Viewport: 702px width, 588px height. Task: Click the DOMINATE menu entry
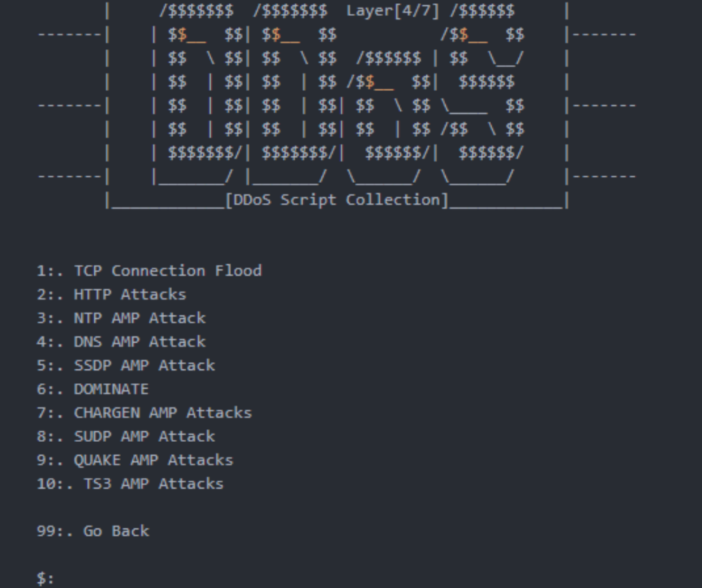[x=93, y=390]
